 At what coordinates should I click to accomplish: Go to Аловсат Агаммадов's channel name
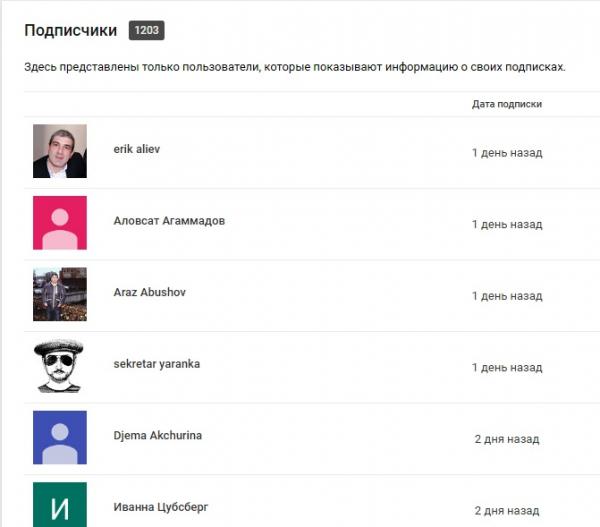(x=169, y=221)
